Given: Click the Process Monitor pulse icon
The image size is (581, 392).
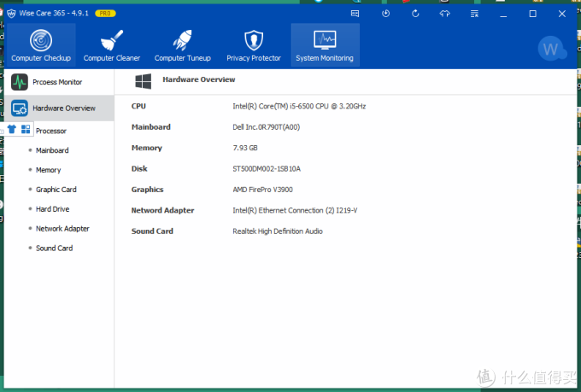Looking at the screenshot, I should [x=20, y=82].
